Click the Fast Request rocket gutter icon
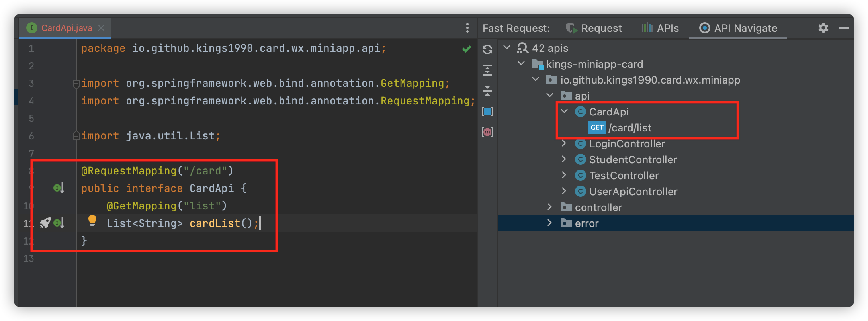 [x=45, y=223]
